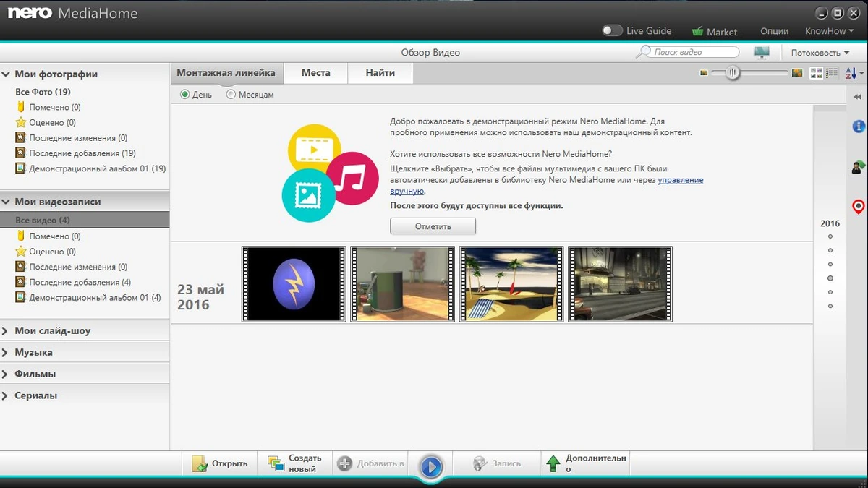Click the Запись burn disc button
The height and width of the screenshot is (488, 868).
click(x=497, y=463)
